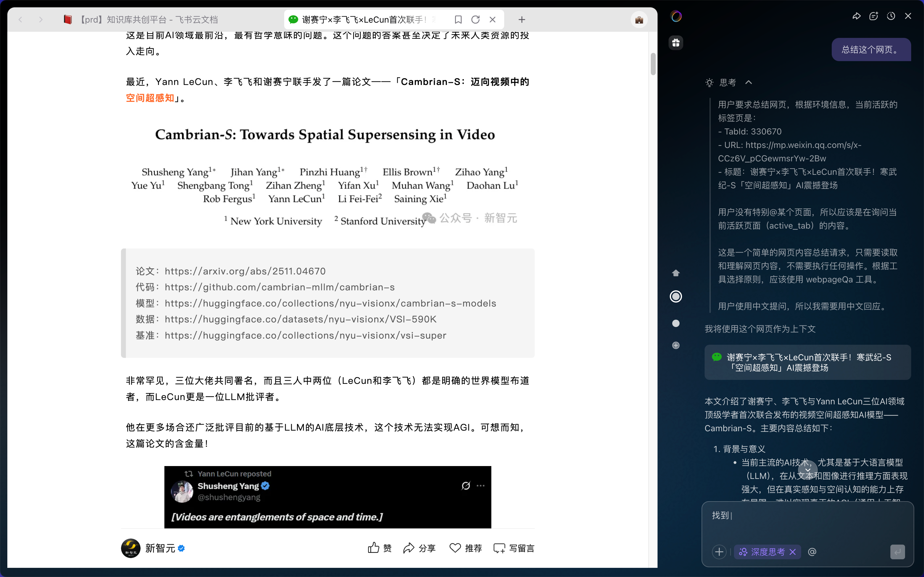Viewport: 924px width, 577px height.
Task: Toggle 推荐 heart on article
Action: (465, 548)
